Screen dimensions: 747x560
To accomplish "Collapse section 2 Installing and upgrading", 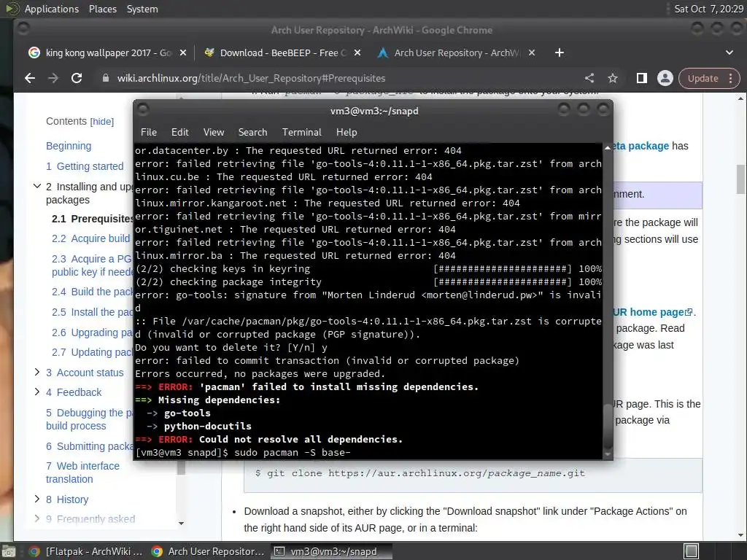I will point(37,186).
